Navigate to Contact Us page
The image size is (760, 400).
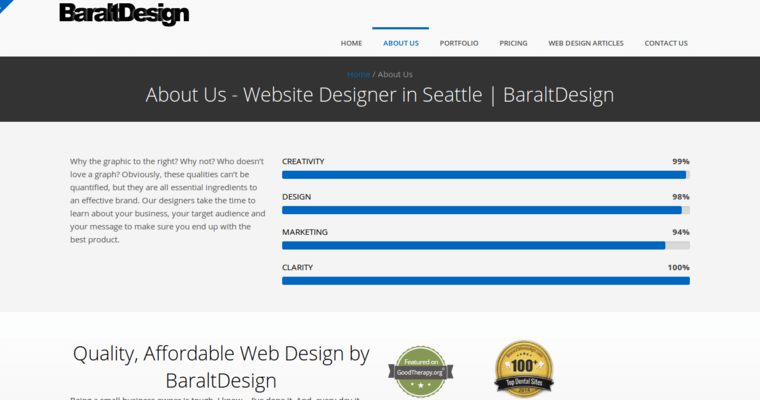pyautogui.click(x=666, y=43)
